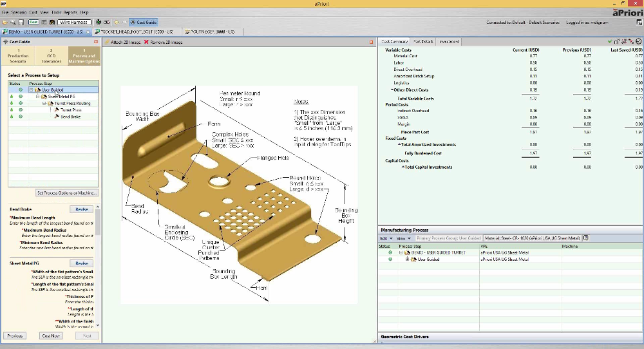This screenshot has height=349, width=644.
Task: Click the icon beside the Material field
Action: (586, 238)
